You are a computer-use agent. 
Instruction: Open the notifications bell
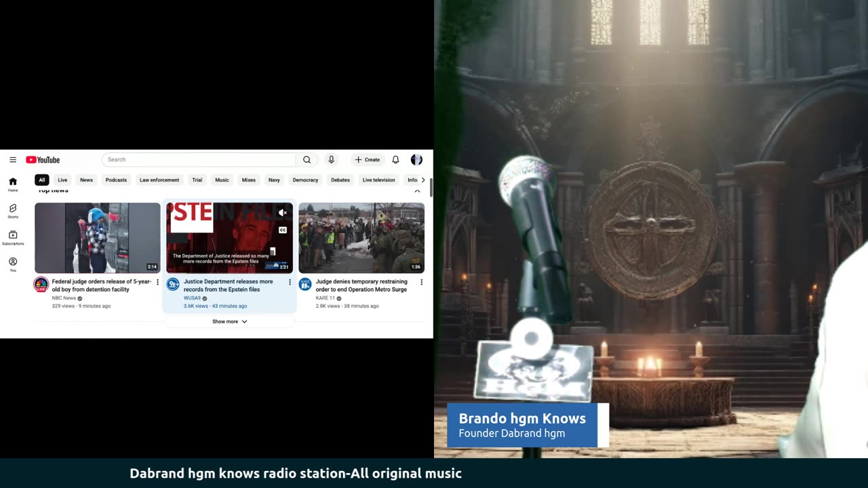[395, 160]
